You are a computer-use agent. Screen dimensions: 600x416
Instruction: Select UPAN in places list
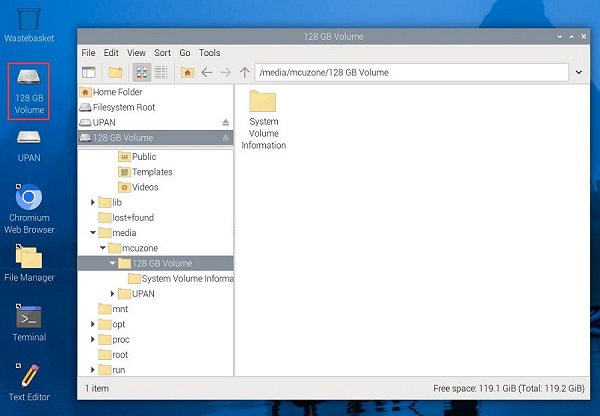point(155,122)
